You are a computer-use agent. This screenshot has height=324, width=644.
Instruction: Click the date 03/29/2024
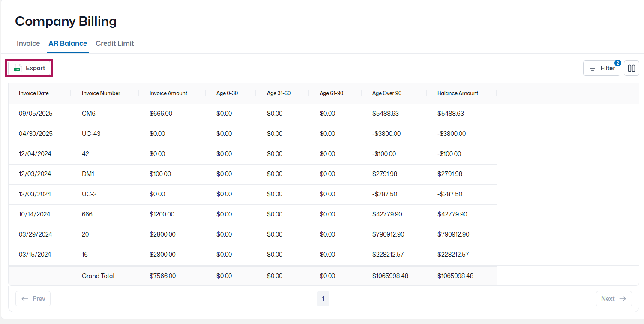(x=36, y=234)
